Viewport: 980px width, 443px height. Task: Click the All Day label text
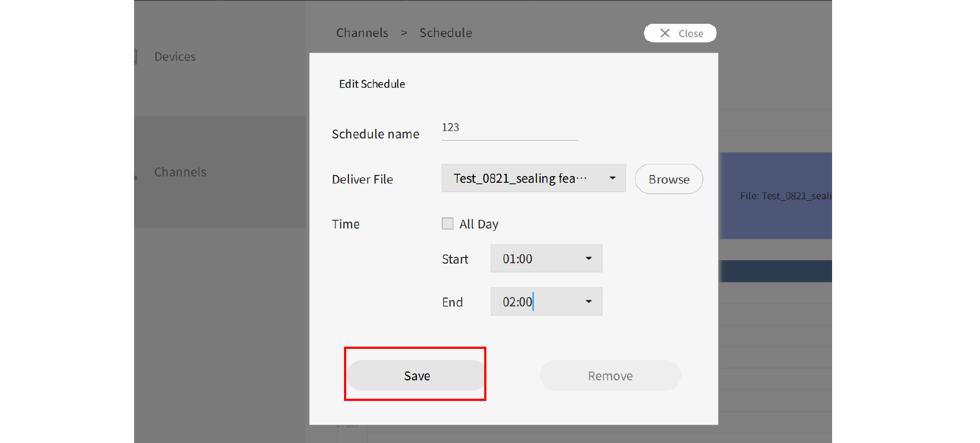[479, 224]
